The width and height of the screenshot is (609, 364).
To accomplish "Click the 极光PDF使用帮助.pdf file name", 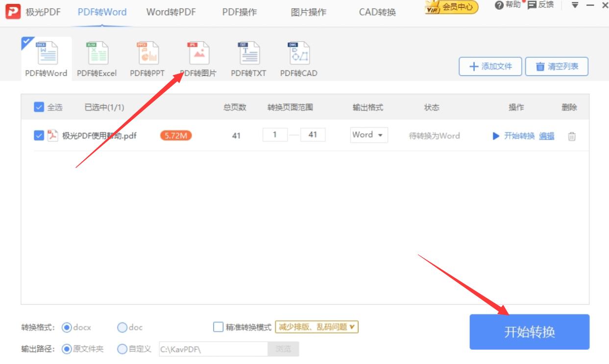I will [99, 136].
